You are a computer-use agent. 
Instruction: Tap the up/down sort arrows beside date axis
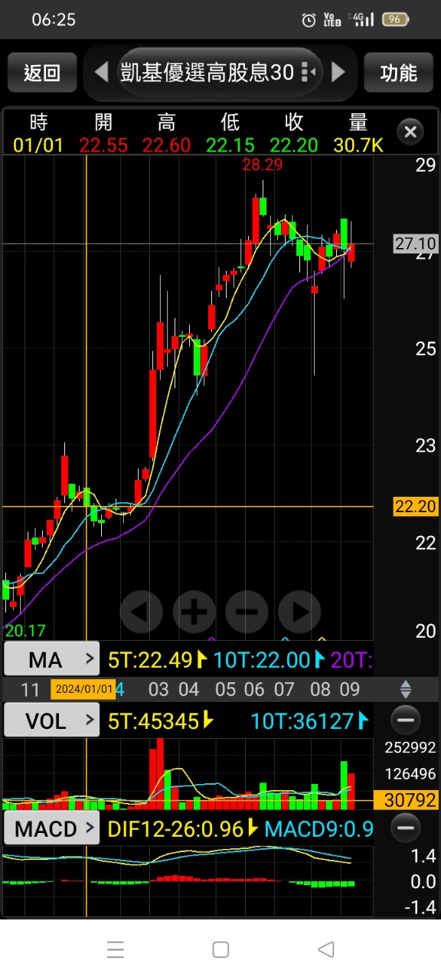(x=406, y=689)
